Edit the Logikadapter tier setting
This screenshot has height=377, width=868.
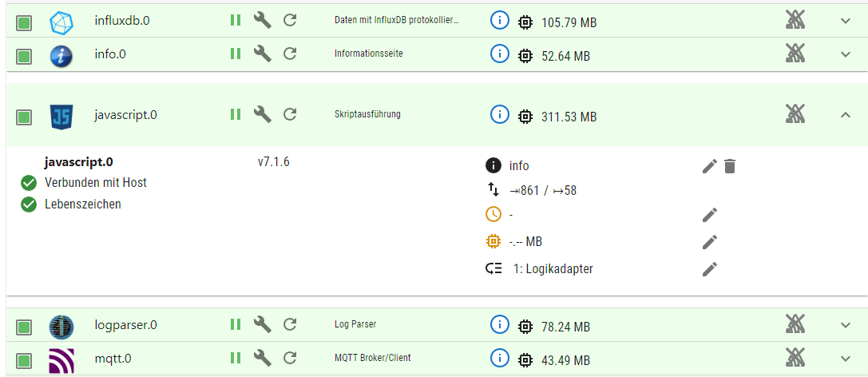coord(710,269)
